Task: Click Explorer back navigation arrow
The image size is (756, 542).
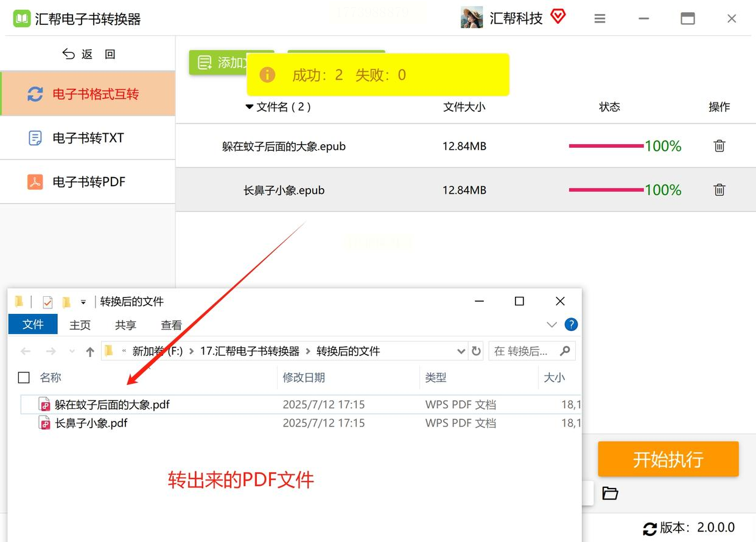Action: (26, 351)
